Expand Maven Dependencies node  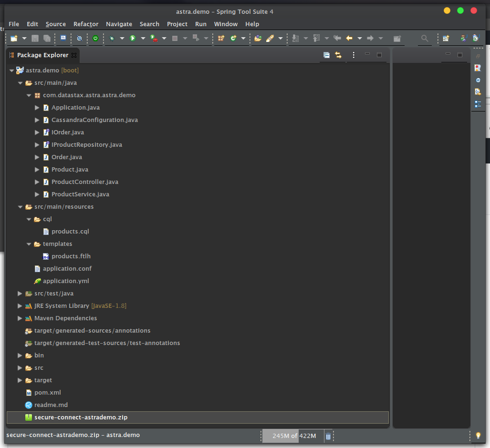(x=20, y=318)
